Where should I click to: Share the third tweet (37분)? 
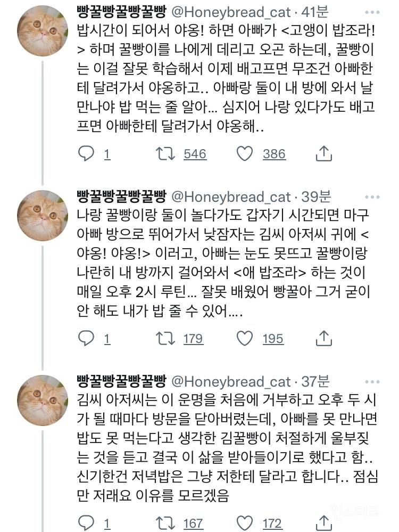tap(323, 523)
